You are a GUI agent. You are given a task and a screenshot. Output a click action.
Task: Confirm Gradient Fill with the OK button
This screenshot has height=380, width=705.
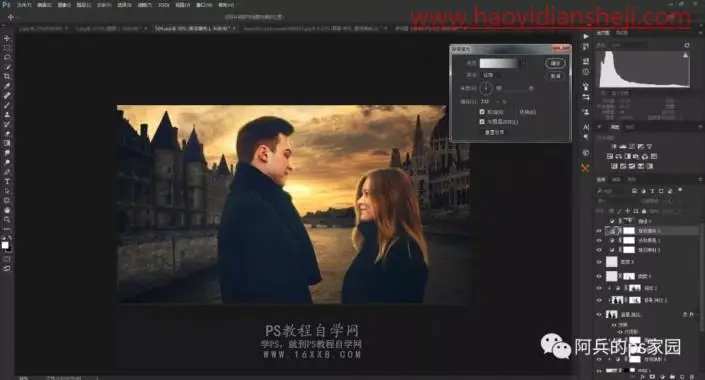point(556,63)
